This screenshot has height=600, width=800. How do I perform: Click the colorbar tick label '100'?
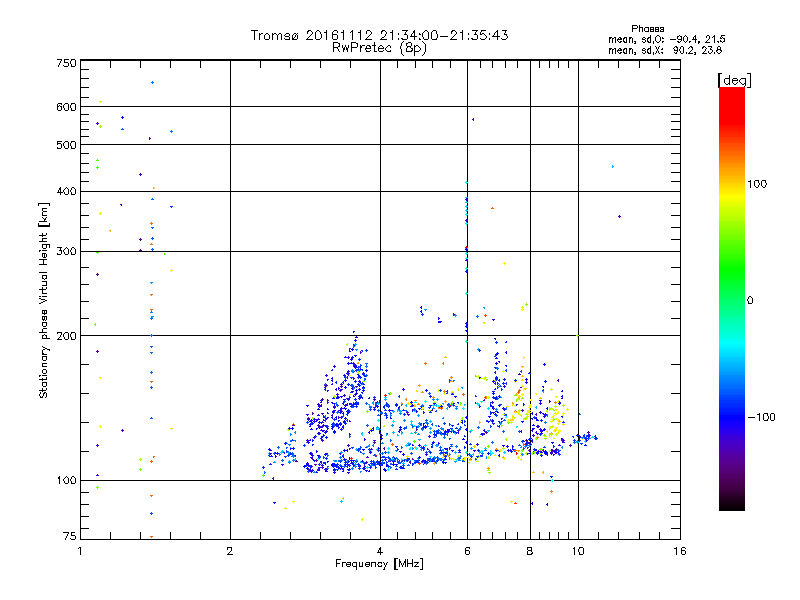pos(757,184)
